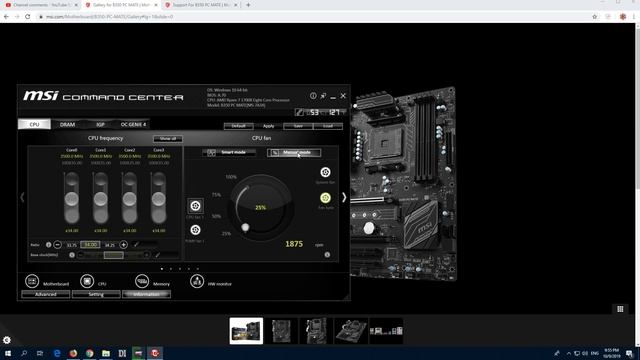Switch to the IGP tab
This screenshot has width=640, height=360.
(100, 124)
